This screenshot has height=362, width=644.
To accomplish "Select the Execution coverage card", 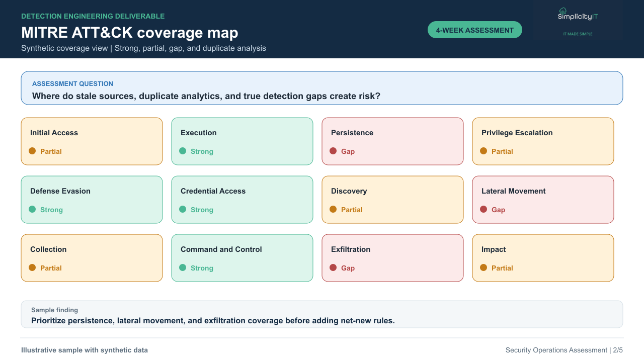I will click(x=242, y=141).
